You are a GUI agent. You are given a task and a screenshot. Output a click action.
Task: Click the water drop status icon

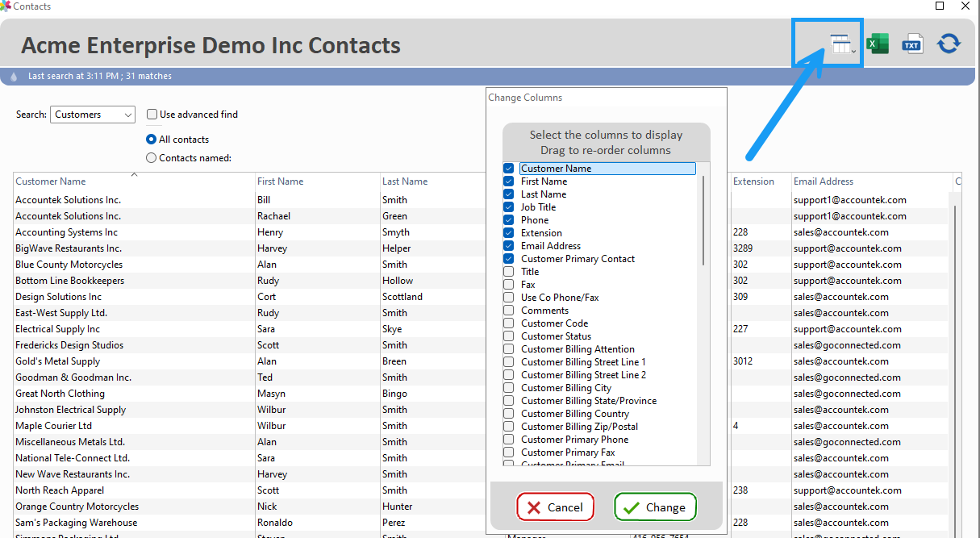[14, 77]
